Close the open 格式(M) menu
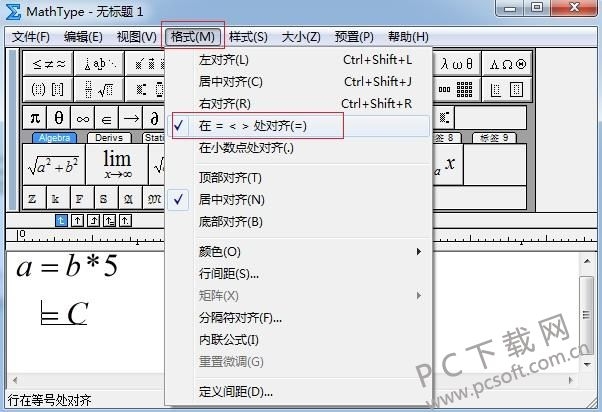This screenshot has width=602, height=412. pyautogui.click(x=193, y=37)
